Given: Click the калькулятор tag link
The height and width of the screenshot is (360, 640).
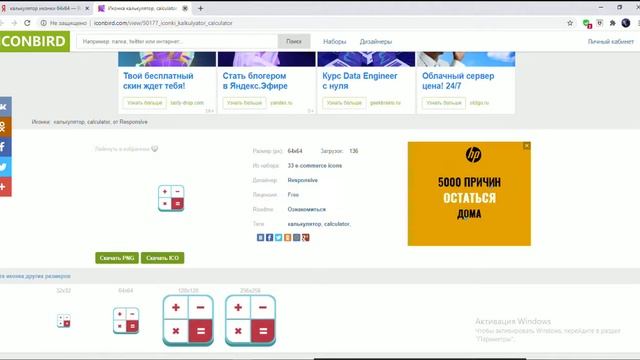Looking at the screenshot, I should 304,224.
